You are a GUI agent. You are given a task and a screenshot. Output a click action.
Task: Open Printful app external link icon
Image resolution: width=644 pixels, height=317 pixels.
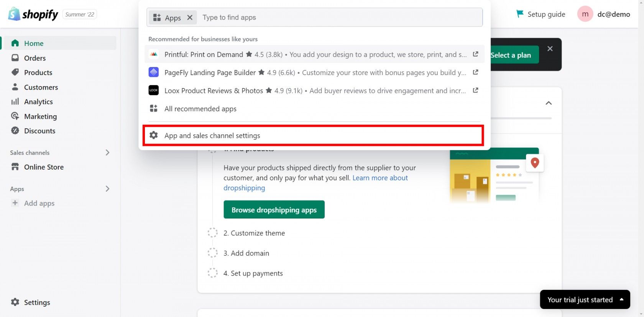475,54
